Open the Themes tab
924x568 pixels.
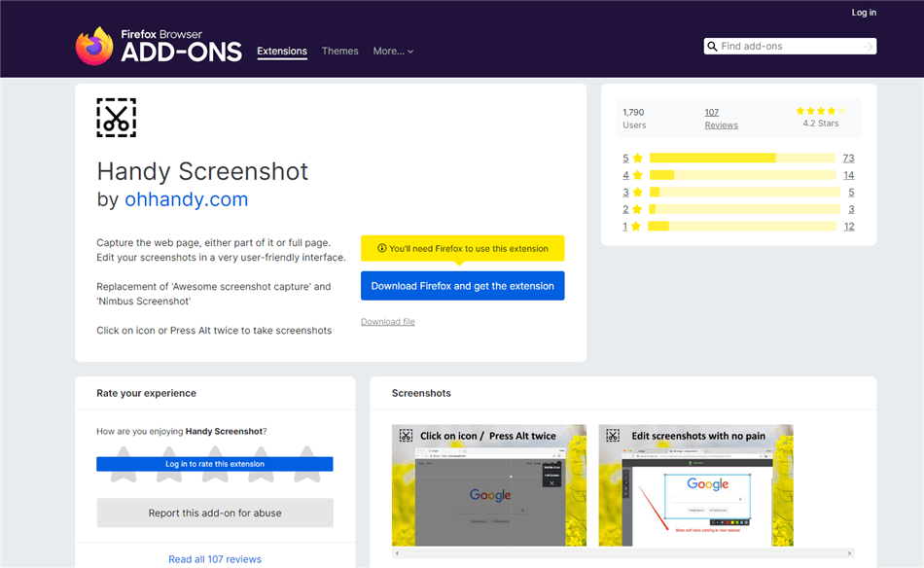click(340, 52)
